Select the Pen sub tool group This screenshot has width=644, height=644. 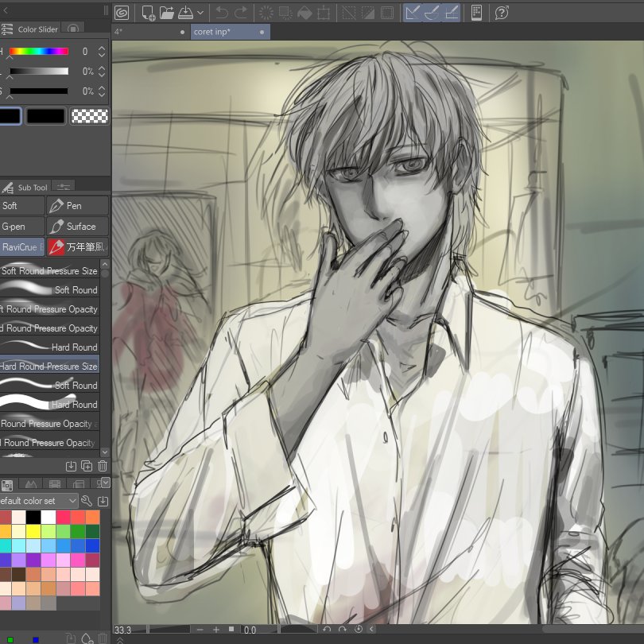(x=78, y=206)
